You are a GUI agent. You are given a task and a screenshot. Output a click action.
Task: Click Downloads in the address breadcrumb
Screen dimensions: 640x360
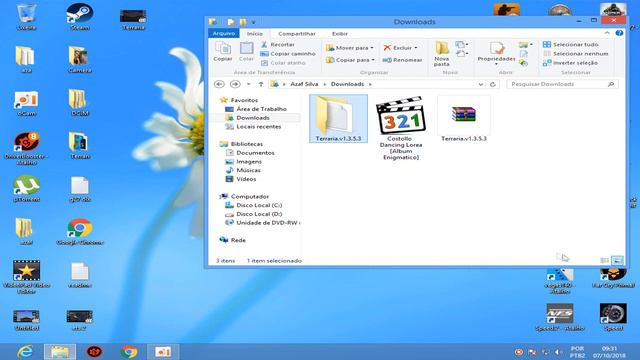point(347,84)
